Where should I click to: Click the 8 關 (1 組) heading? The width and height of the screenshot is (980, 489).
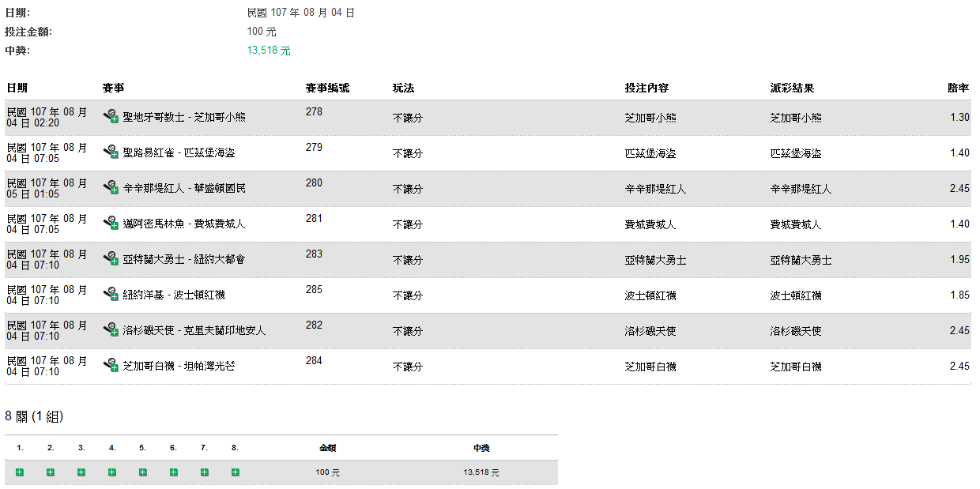coord(34,416)
